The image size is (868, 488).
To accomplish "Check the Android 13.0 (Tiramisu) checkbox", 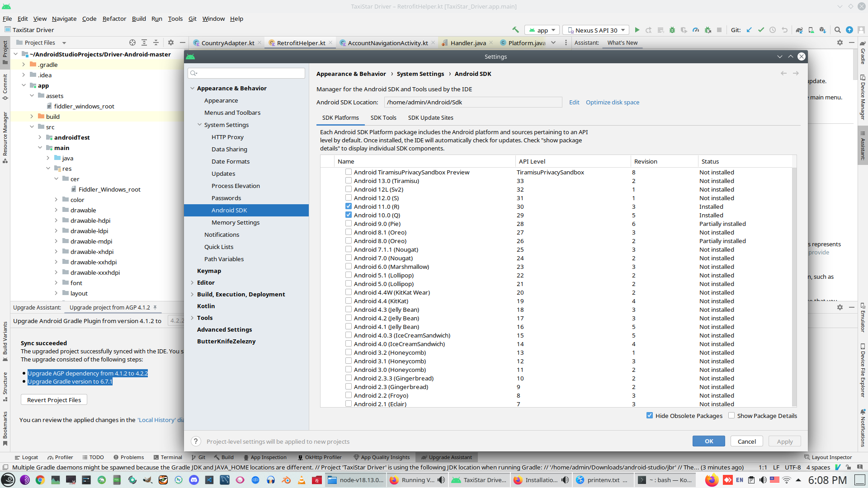I will coord(349,181).
